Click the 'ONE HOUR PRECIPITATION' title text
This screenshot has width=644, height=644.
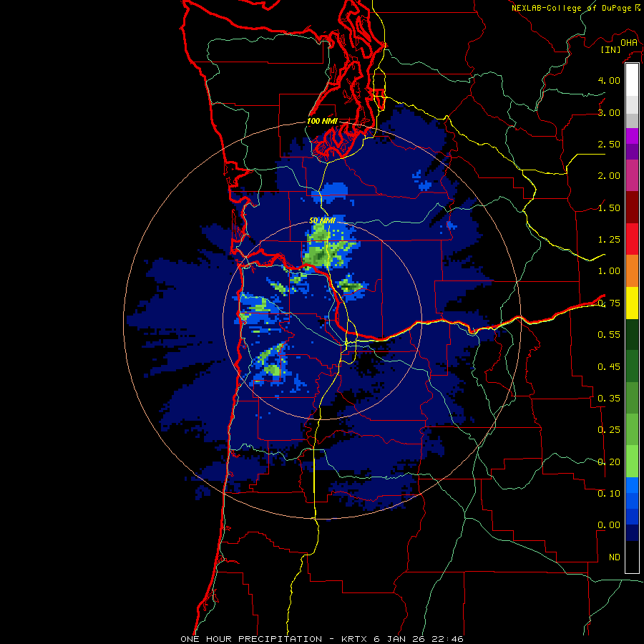pyautogui.click(x=251, y=639)
